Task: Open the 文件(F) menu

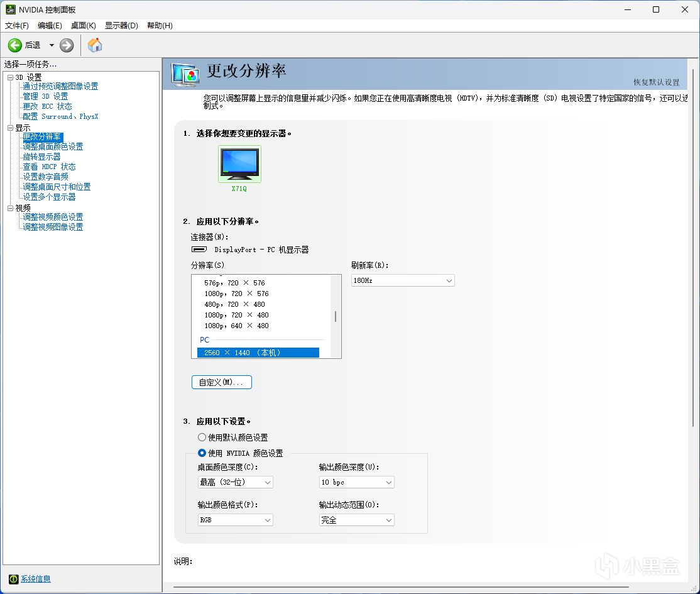Action: click(16, 25)
